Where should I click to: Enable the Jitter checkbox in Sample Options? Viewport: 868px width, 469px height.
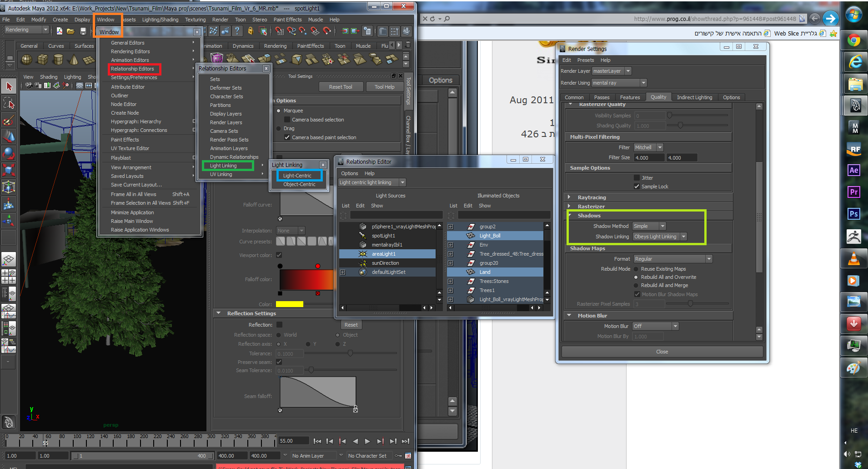(x=637, y=178)
